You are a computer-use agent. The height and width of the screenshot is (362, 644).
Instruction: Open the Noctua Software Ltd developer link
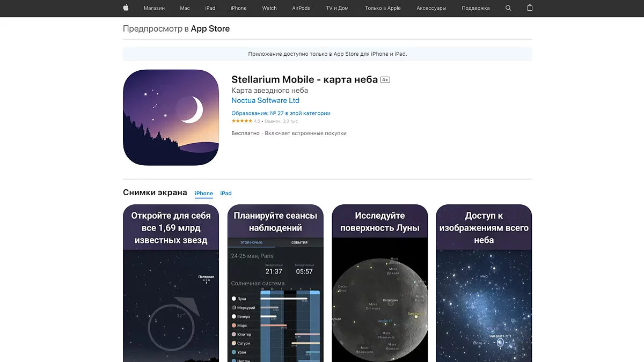[x=265, y=101]
